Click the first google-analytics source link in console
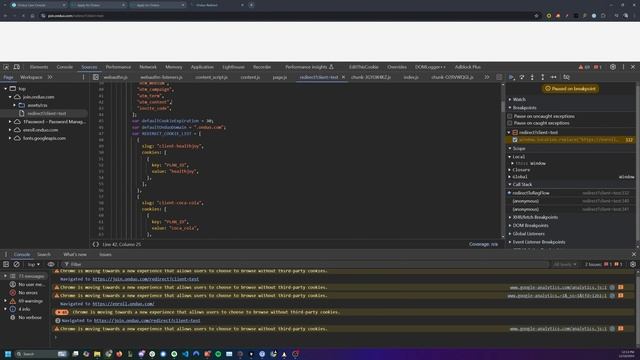 (558, 288)
